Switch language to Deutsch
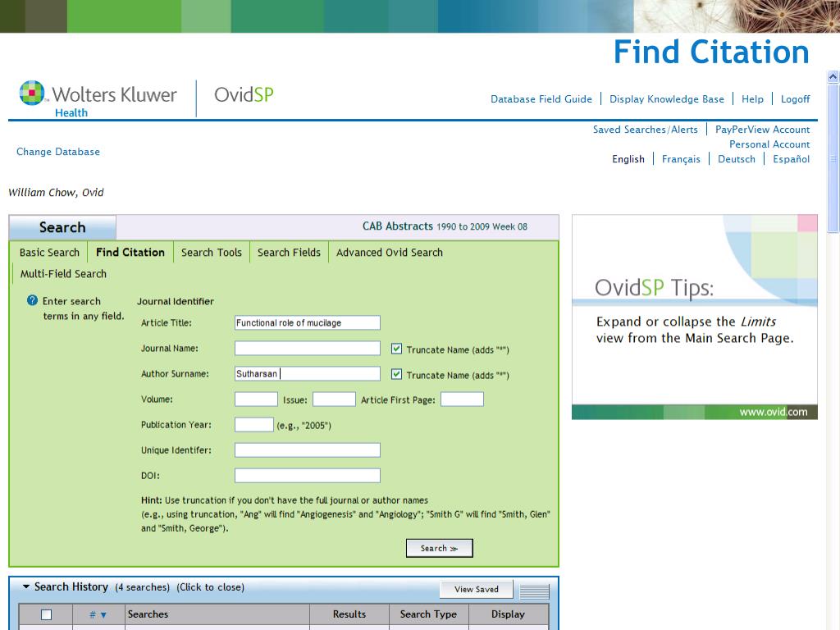The height and width of the screenshot is (630, 840). click(736, 159)
